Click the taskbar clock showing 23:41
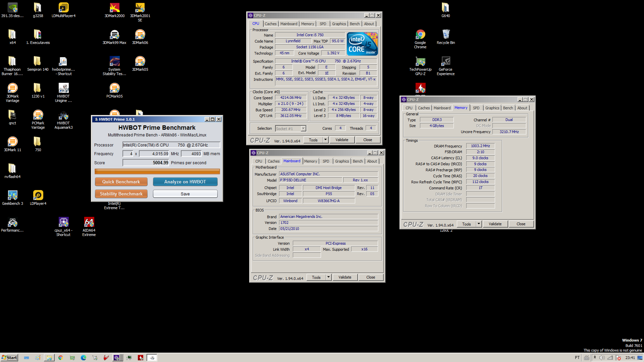 click(x=630, y=358)
